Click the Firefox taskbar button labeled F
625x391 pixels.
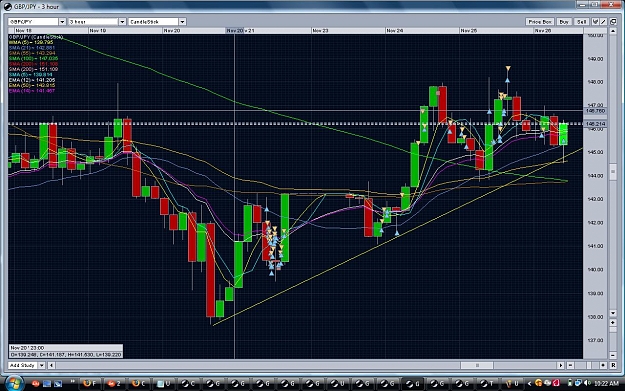(91, 383)
